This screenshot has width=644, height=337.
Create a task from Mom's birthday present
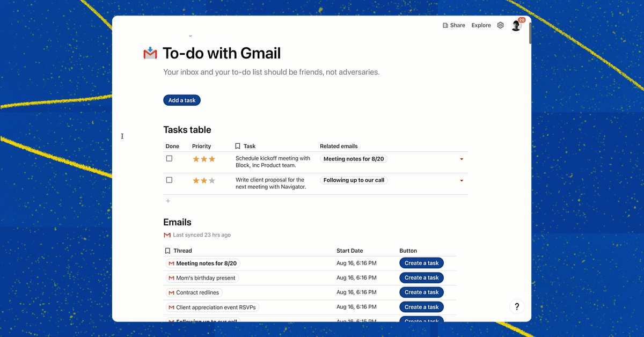click(422, 277)
